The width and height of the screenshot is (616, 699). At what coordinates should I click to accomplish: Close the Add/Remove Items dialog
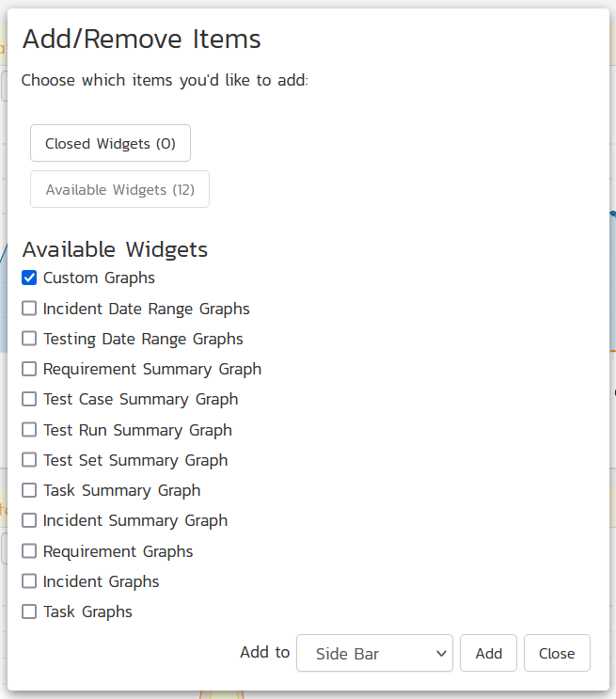coord(557,653)
